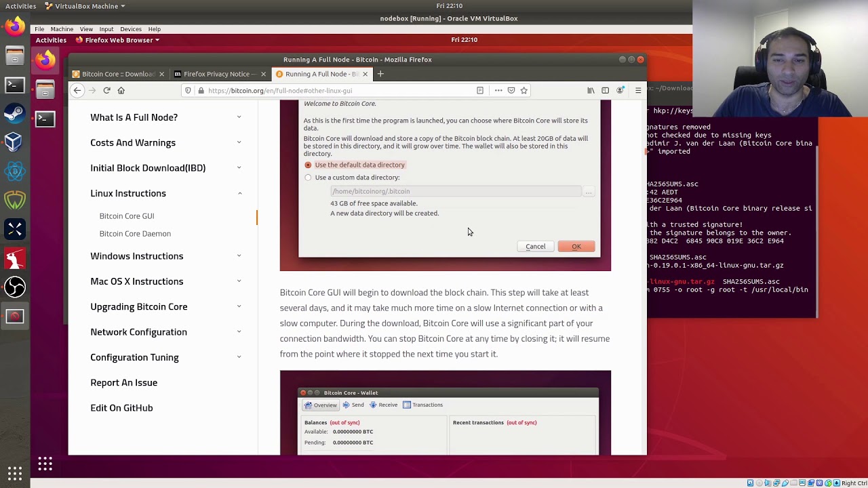Open OBS Studio from the host dock

coord(14,287)
